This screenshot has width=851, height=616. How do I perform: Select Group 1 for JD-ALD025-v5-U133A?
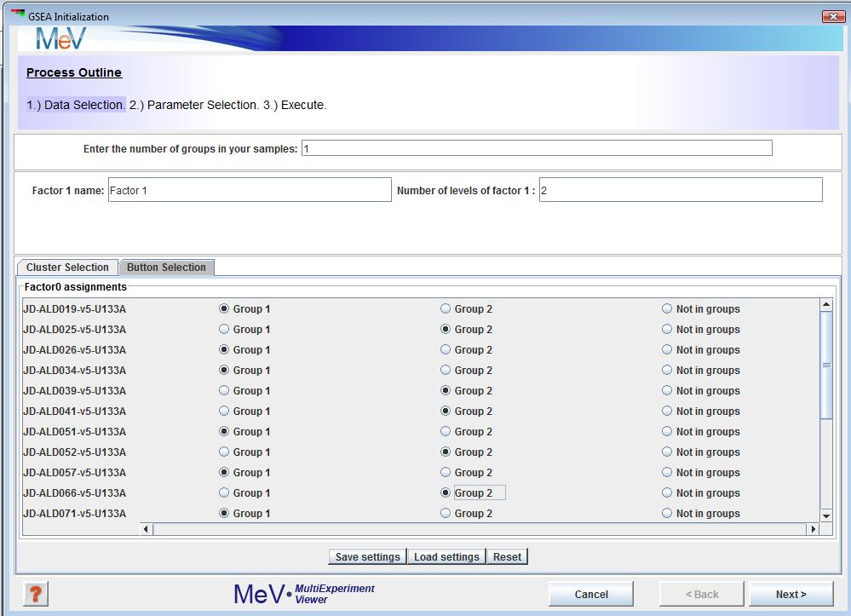tap(224, 330)
